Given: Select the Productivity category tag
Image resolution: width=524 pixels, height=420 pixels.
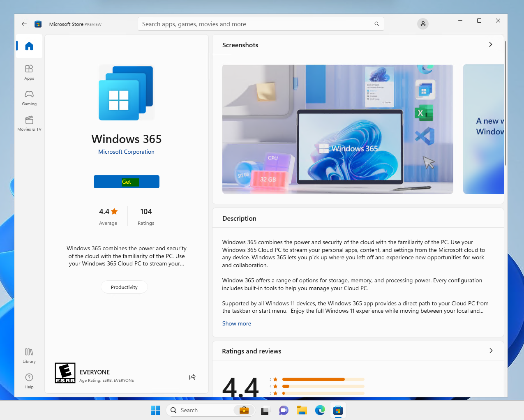Looking at the screenshot, I should pyautogui.click(x=124, y=287).
